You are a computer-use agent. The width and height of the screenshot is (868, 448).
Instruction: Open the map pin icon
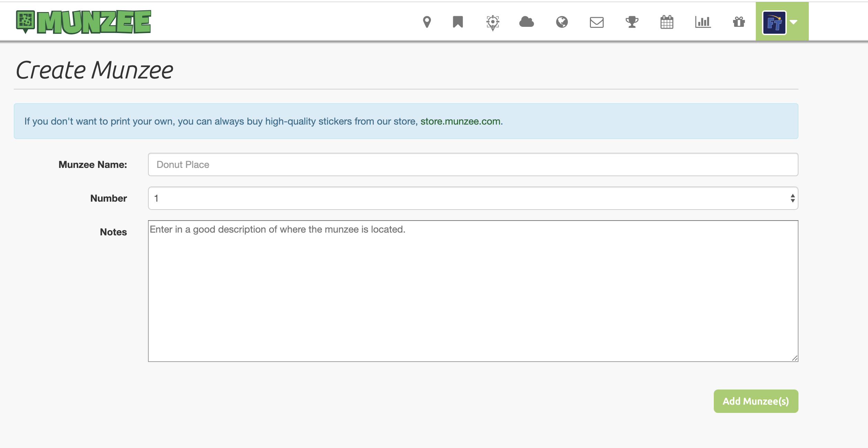(427, 22)
